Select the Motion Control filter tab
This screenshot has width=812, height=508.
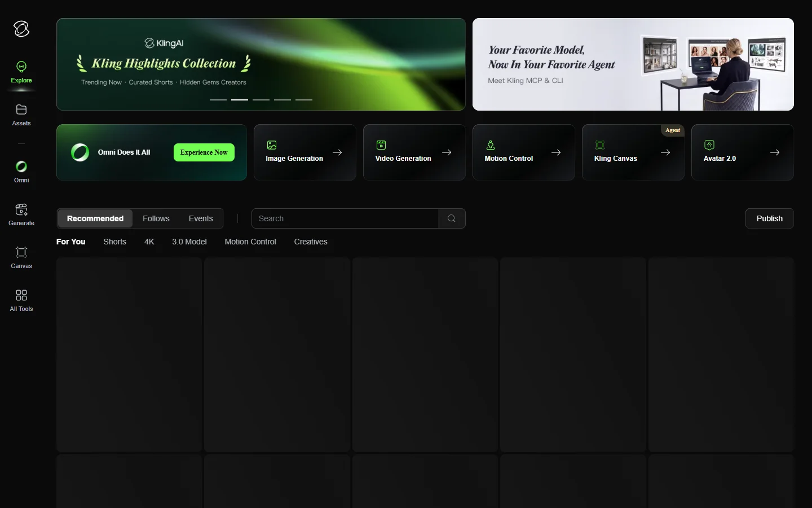coord(250,242)
